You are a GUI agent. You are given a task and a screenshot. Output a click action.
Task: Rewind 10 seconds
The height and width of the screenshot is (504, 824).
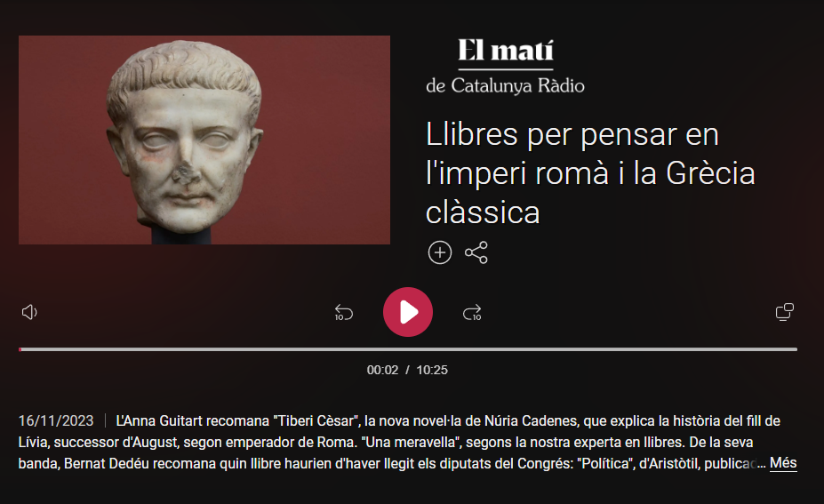coord(344,313)
